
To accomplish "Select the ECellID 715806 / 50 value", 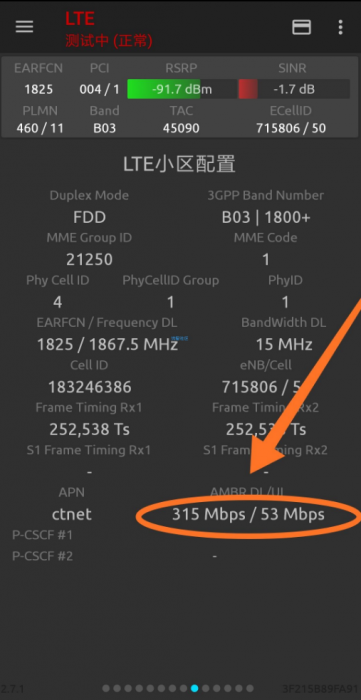I will point(291,129).
